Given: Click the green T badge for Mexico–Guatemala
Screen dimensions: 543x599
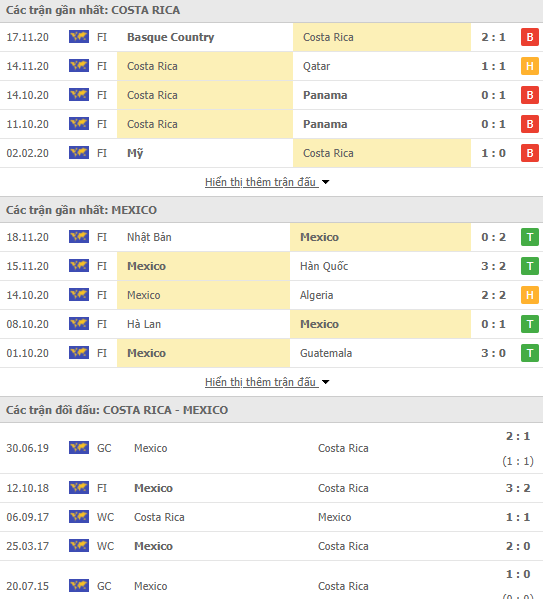Looking at the screenshot, I should click(530, 353).
